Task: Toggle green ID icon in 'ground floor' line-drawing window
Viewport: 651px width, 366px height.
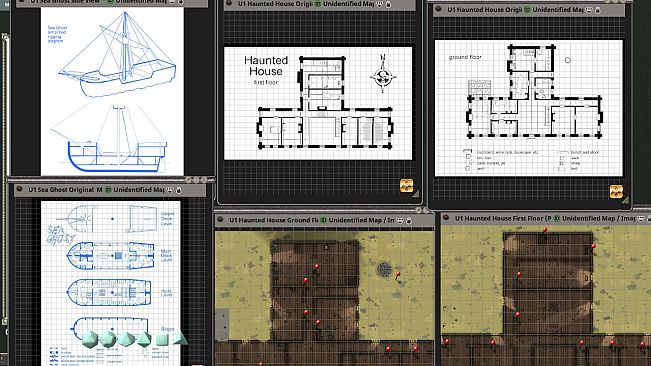Action: (x=528, y=10)
